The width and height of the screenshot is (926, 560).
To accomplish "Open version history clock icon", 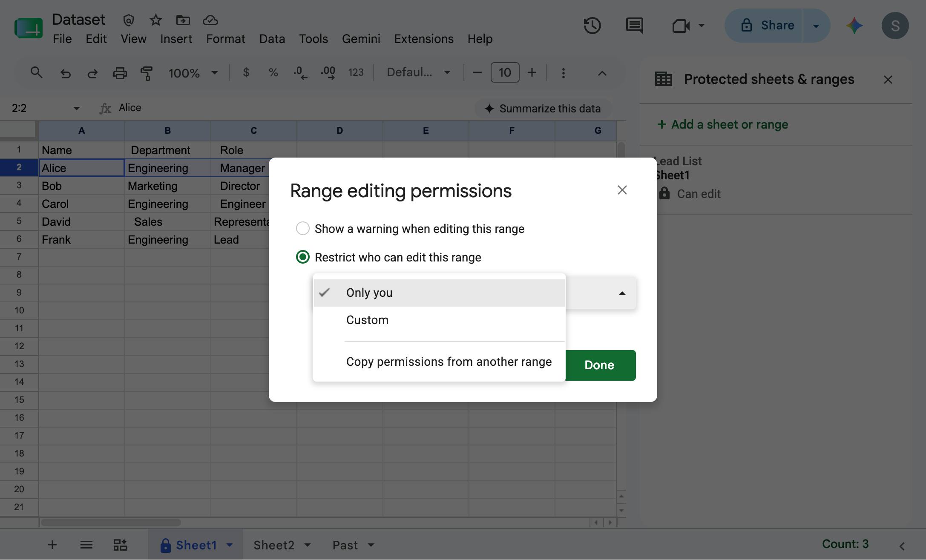I will pyautogui.click(x=592, y=26).
